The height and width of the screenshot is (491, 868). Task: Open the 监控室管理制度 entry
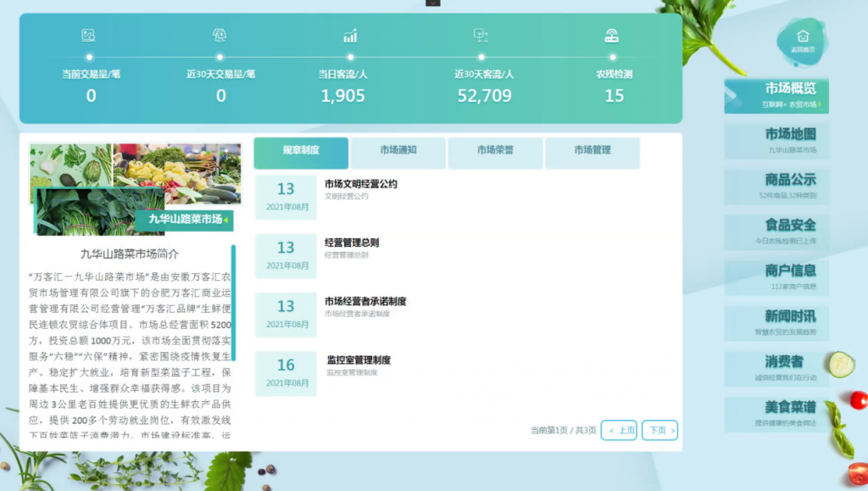(x=359, y=360)
